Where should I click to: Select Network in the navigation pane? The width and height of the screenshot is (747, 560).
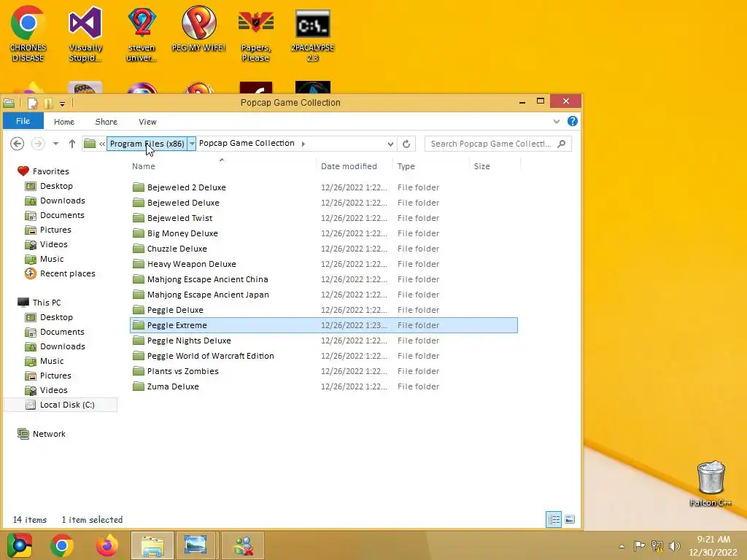(42, 434)
